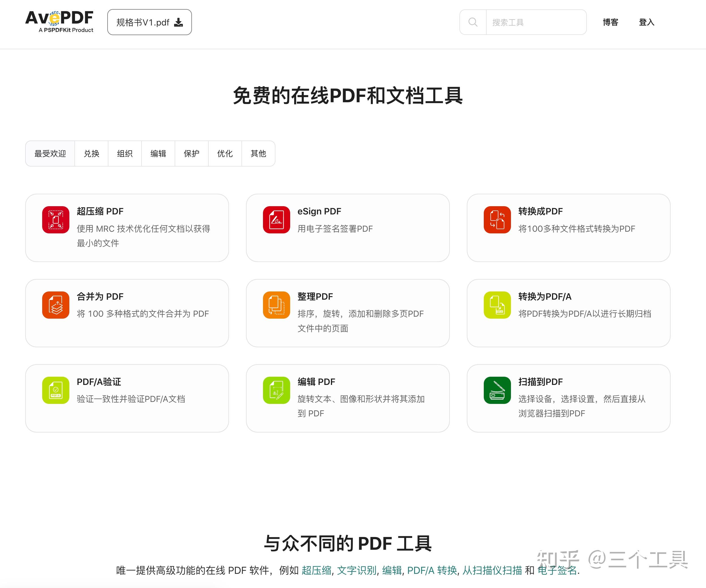Click the 转换为PDF/A card title
This screenshot has height=588, width=706.
[x=545, y=296]
